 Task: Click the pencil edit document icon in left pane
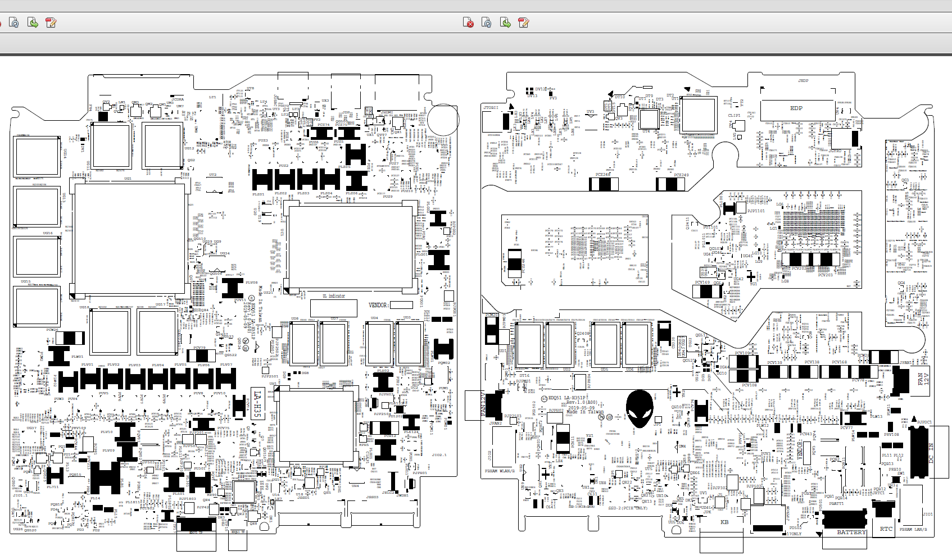[x=51, y=22]
